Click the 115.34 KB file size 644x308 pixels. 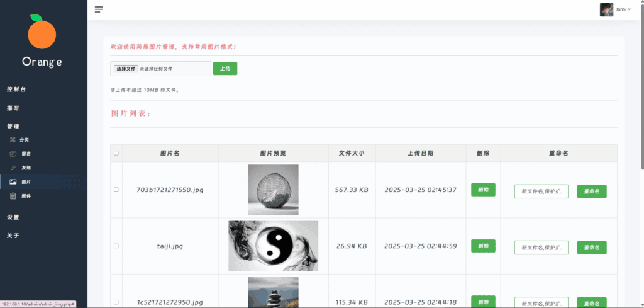[352, 302]
